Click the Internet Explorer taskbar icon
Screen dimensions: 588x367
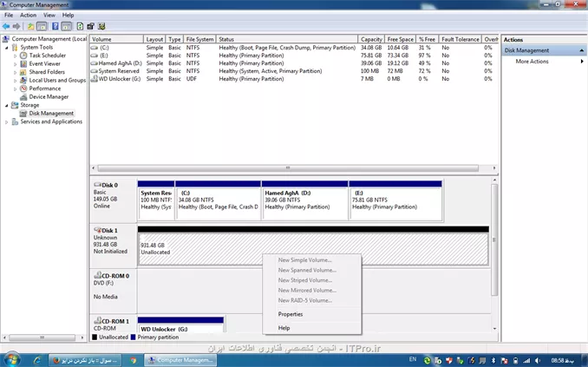[37, 360]
